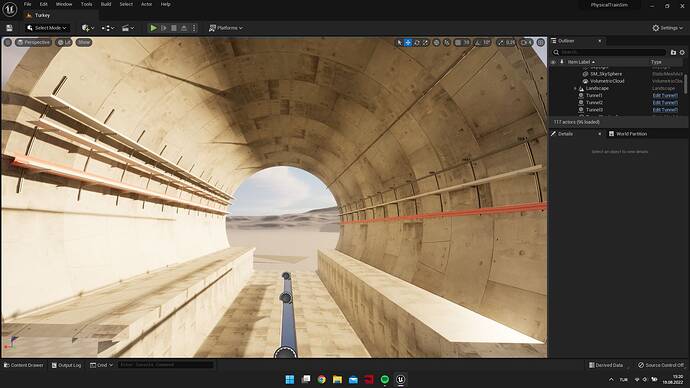Select the viewport Select objects cursor tool

[x=400, y=43]
